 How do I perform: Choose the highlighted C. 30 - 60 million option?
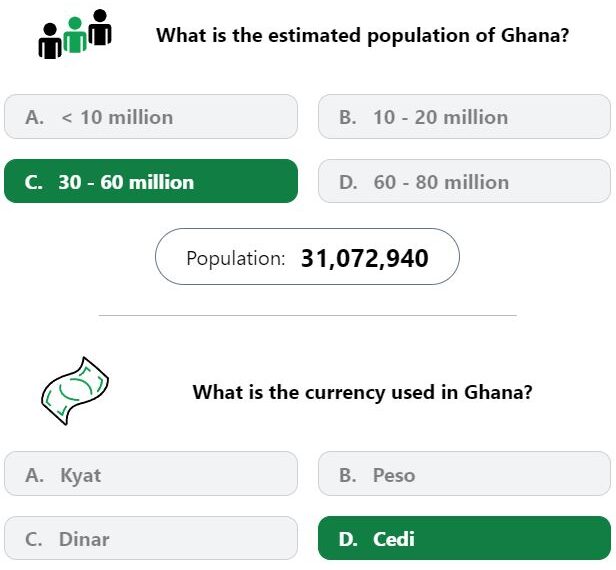click(x=151, y=181)
